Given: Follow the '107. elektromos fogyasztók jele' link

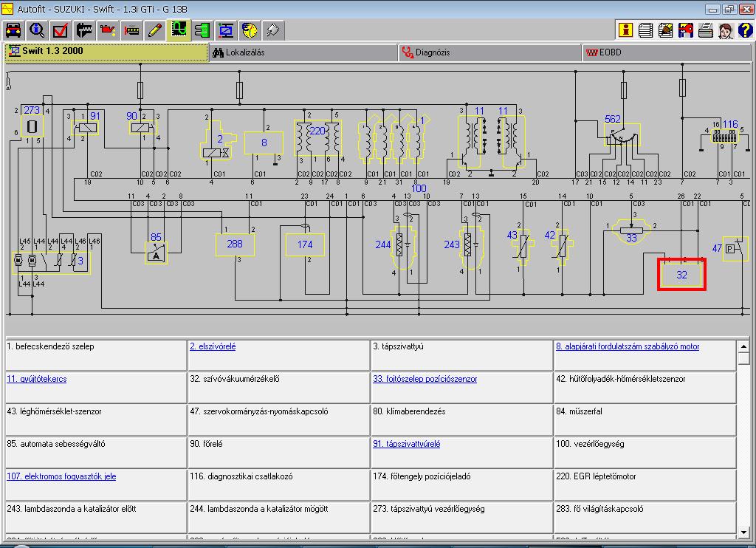Looking at the screenshot, I should click(x=61, y=476).
